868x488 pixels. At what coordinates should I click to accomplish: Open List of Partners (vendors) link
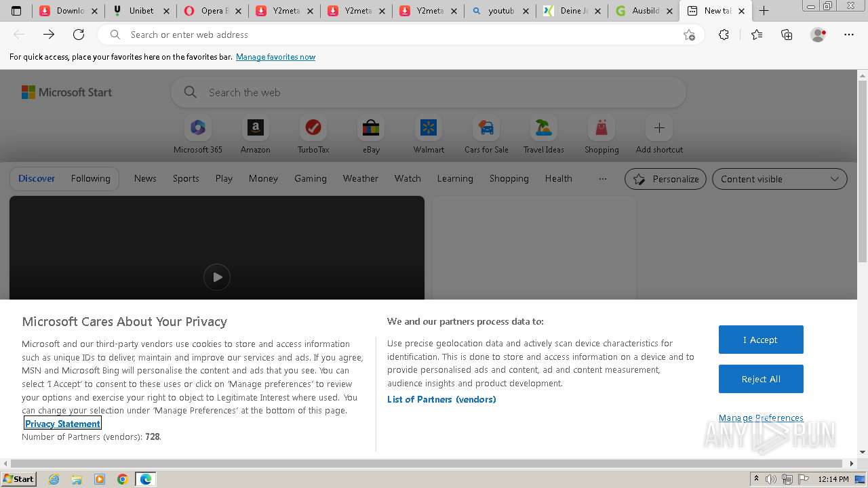tap(441, 399)
